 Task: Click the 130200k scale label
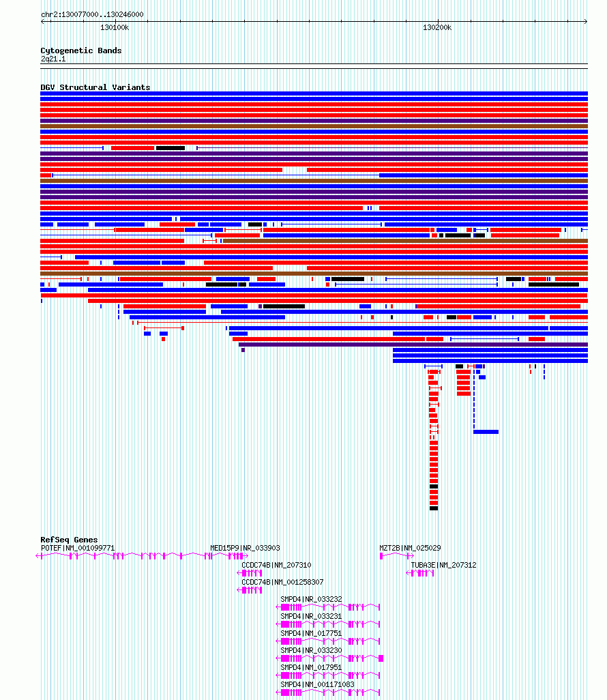(437, 28)
